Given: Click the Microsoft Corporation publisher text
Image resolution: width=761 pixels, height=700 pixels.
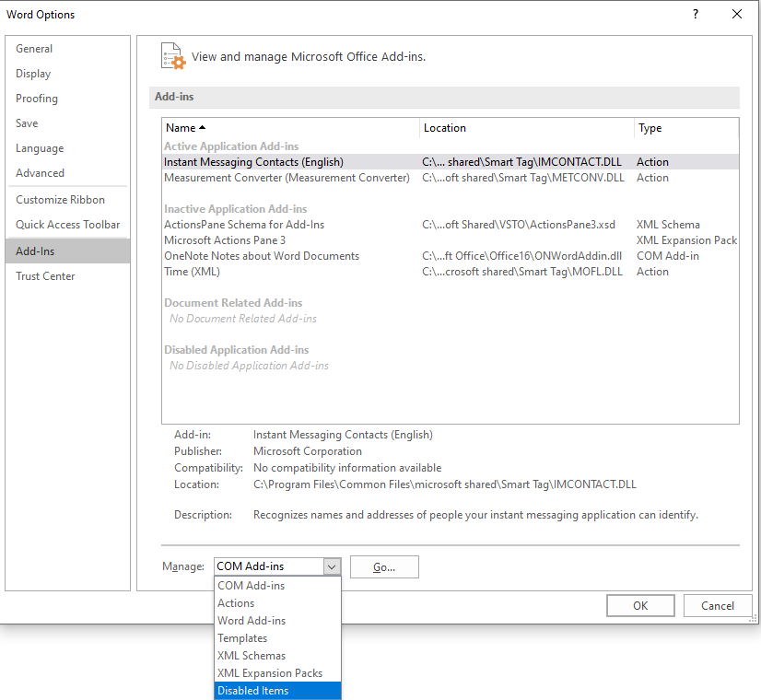Looking at the screenshot, I should pyautogui.click(x=307, y=451).
